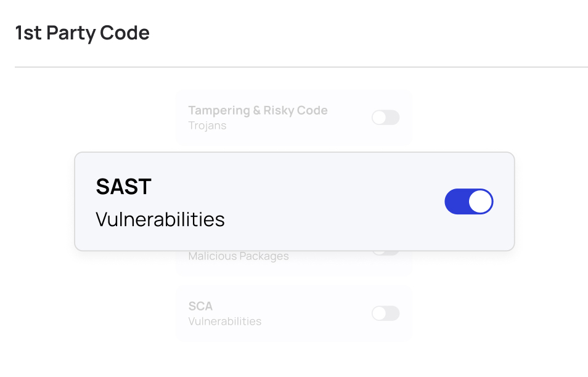Click the bold SAST title
This screenshot has width=588, height=377.
click(123, 187)
